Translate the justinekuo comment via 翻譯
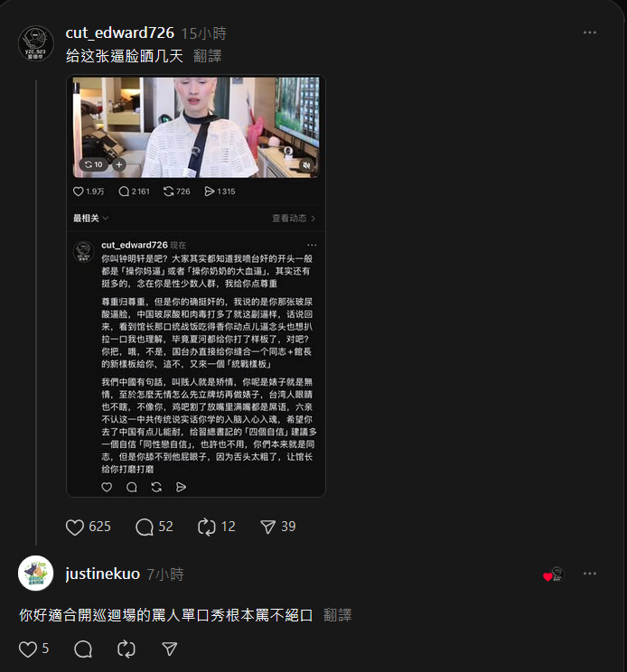 337,615
